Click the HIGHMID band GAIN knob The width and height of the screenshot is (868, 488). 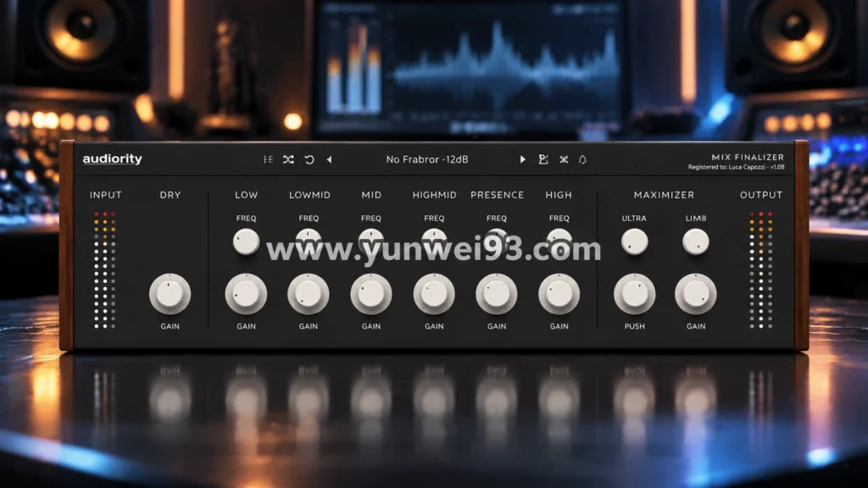coord(434,294)
